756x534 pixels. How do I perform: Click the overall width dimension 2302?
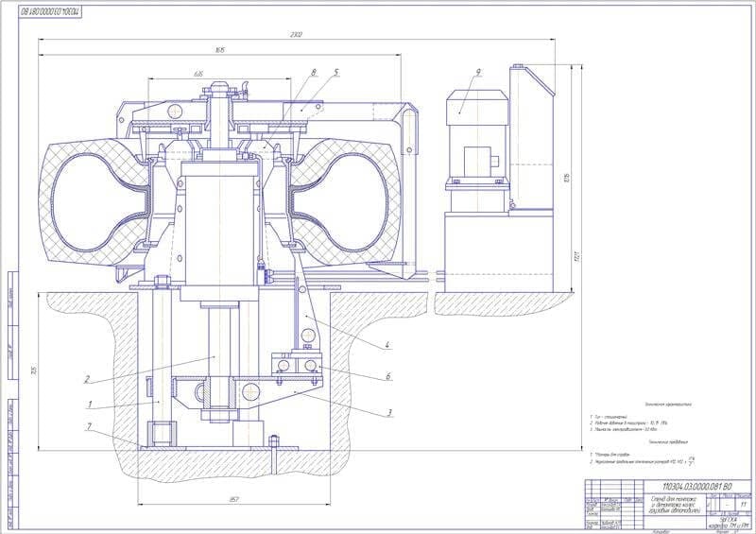click(296, 35)
